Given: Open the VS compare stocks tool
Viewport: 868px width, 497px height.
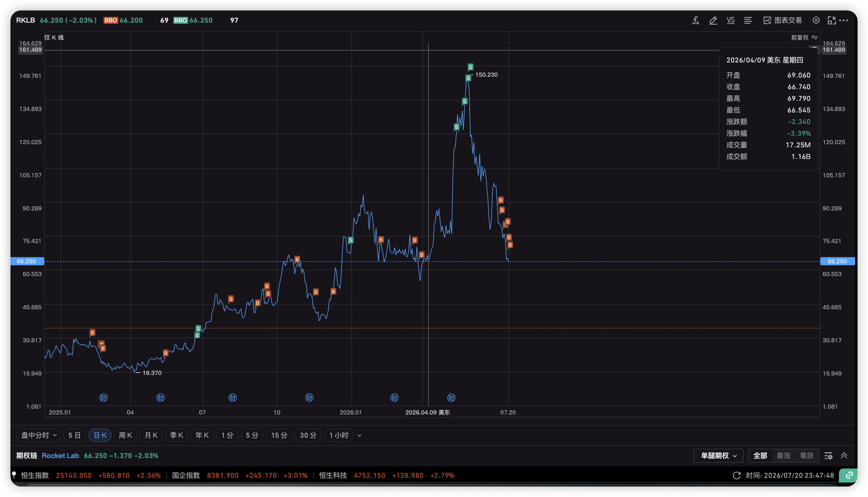Looking at the screenshot, I should [730, 20].
